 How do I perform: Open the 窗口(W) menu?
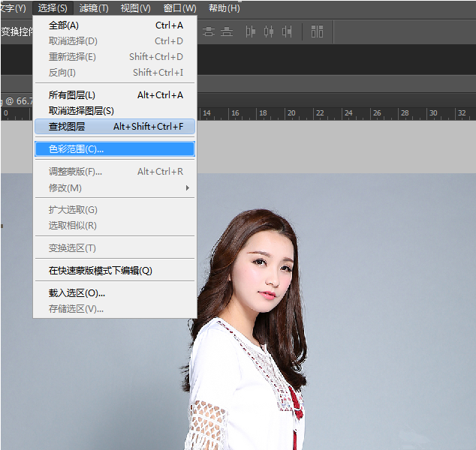179,8
